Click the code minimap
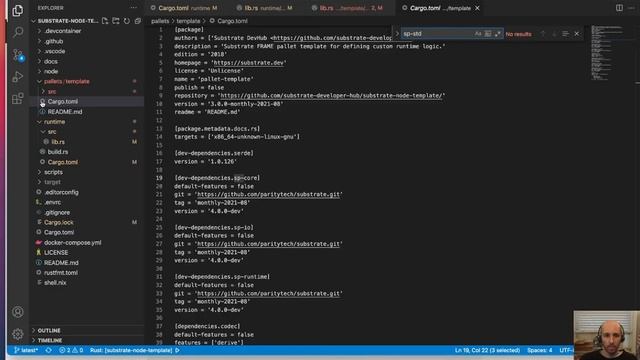 click(x=608, y=53)
